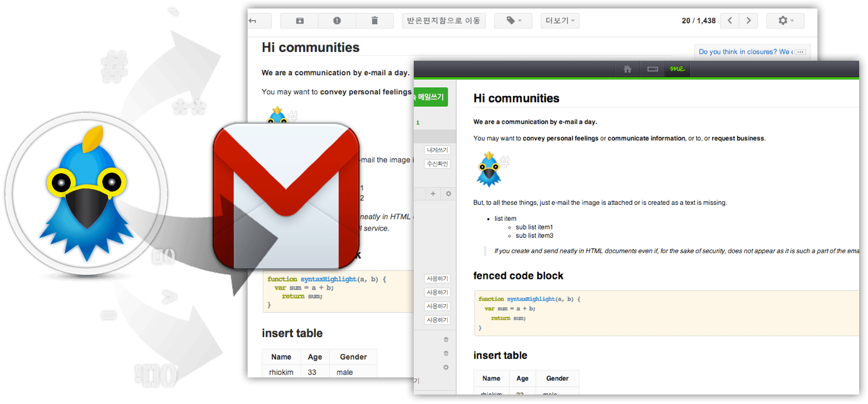This screenshot has width=868, height=404.
Task: Open the home icon in the dark top bar
Action: pyautogui.click(x=627, y=69)
